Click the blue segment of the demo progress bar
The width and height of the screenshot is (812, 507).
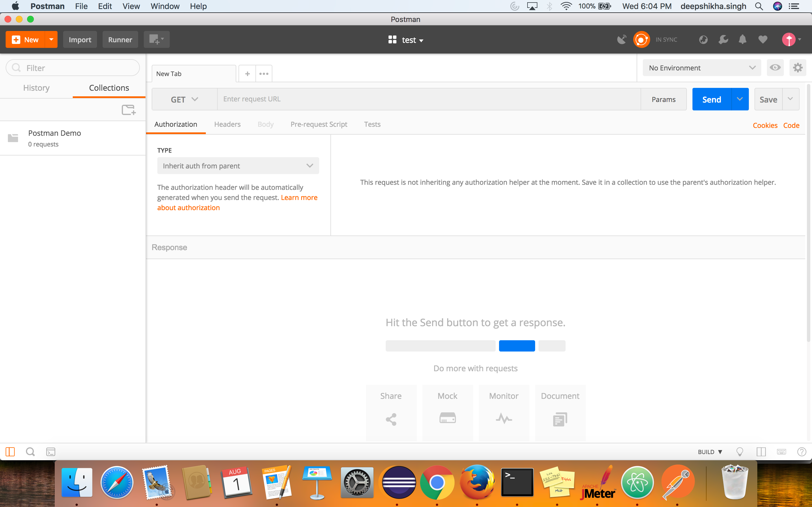click(x=517, y=346)
